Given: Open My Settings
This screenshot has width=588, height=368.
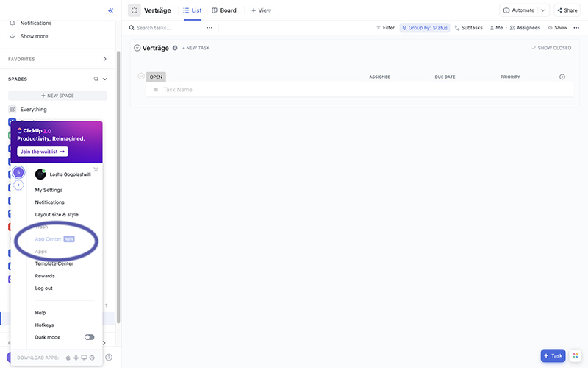Looking at the screenshot, I should coord(49,190).
